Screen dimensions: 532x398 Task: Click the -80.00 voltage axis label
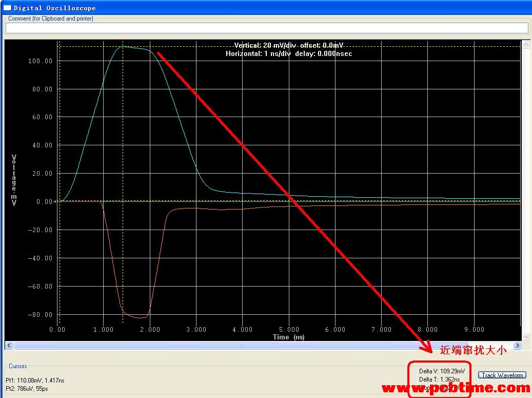pos(40,315)
